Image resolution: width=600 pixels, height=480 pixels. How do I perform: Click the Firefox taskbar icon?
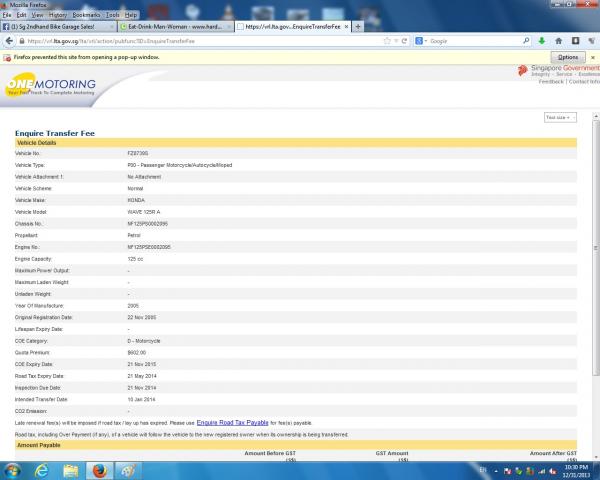point(99,470)
